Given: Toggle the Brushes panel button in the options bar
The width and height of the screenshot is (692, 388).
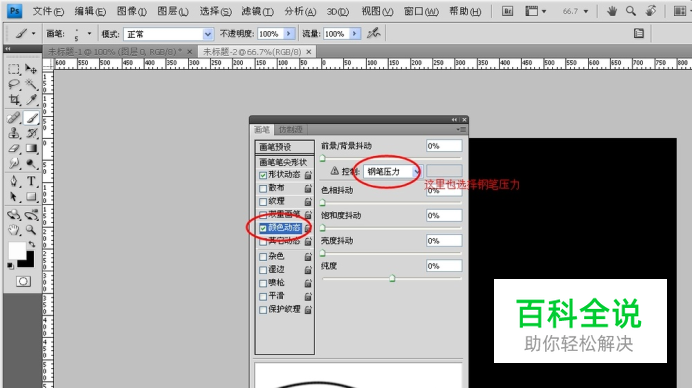Looking at the screenshot, I should pyautogui.click(x=639, y=33).
